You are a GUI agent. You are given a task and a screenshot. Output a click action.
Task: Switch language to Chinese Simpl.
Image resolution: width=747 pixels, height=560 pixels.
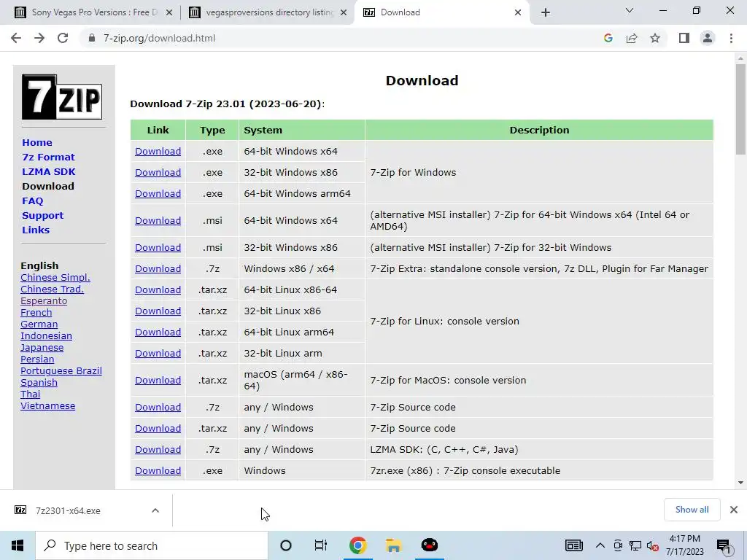click(55, 278)
